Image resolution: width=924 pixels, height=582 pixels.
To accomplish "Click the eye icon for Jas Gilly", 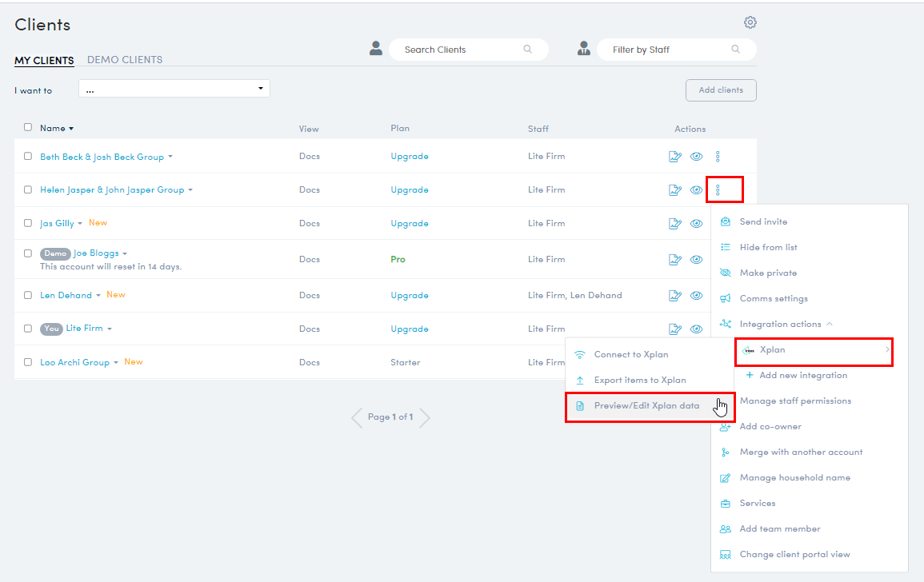I will 696,224.
